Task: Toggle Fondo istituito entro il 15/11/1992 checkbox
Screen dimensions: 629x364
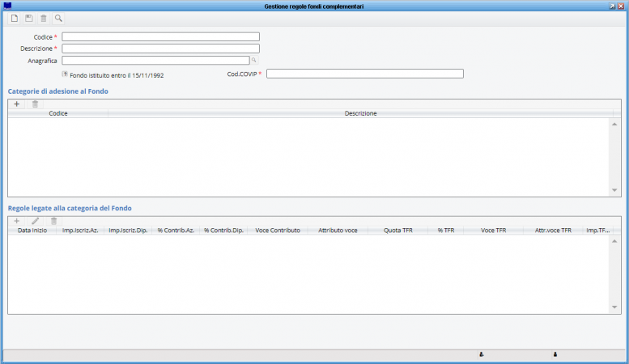Action: (x=65, y=74)
